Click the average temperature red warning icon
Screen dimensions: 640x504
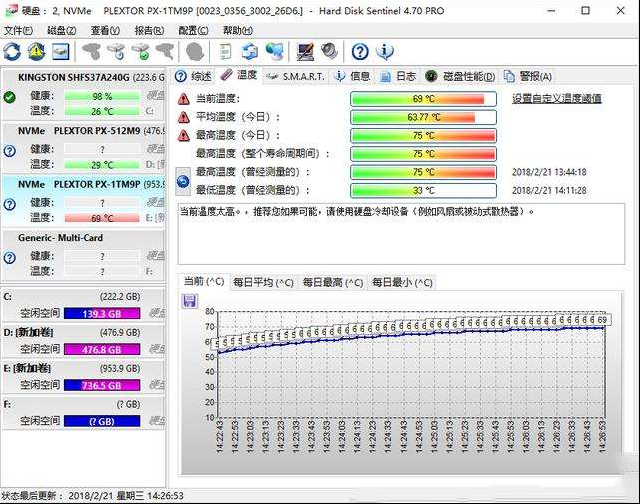(184, 117)
